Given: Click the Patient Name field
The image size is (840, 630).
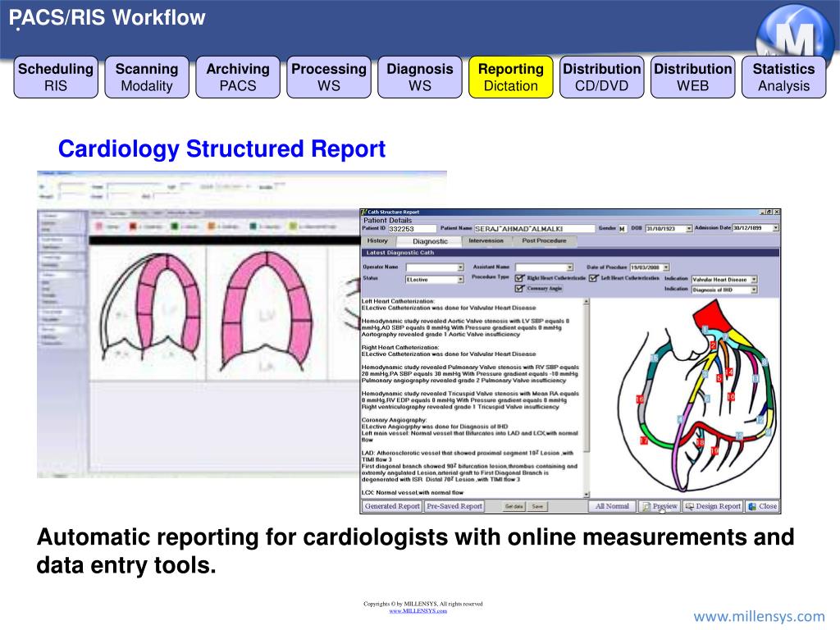Looking at the screenshot, I should [534, 229].
